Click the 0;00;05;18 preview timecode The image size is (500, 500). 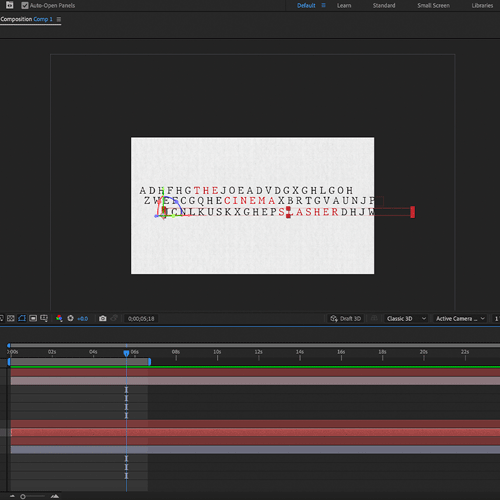(x=141, y=319)
